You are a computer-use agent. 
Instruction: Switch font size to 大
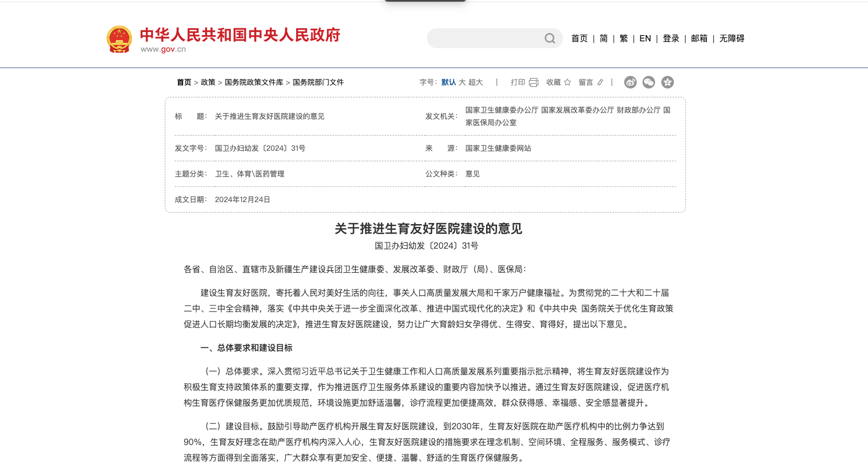click(x=462, y=82)
